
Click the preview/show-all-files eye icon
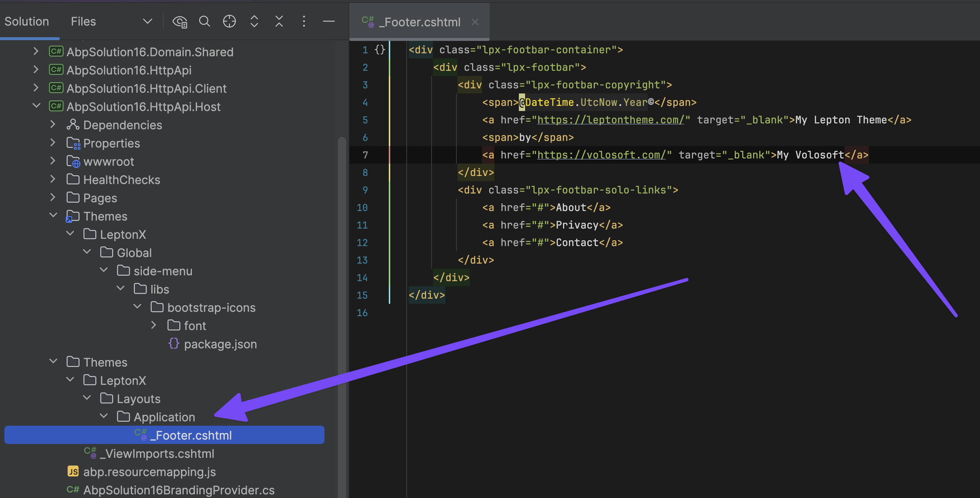[179, 22]
